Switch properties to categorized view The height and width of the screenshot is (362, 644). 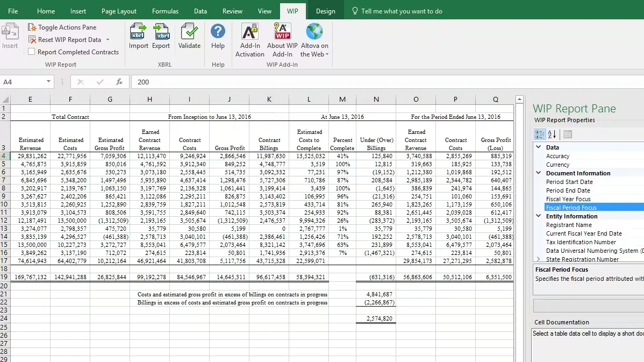pyautogui.click(x=540, y=134)
